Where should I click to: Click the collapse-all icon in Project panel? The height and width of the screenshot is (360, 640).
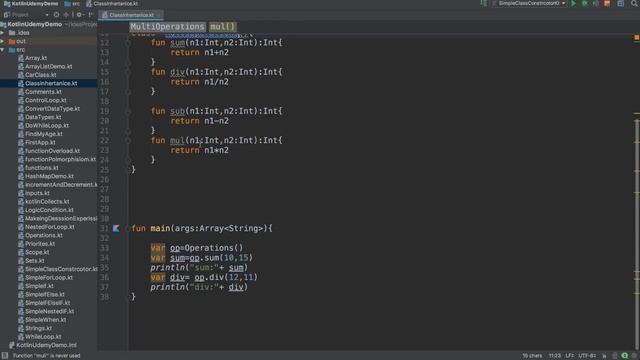click(66, 15)
